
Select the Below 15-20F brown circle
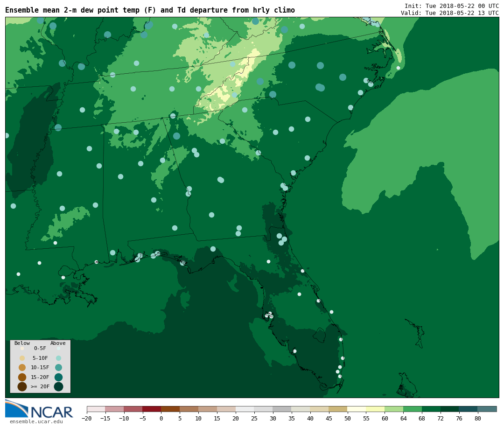click(x=22, y=377)
